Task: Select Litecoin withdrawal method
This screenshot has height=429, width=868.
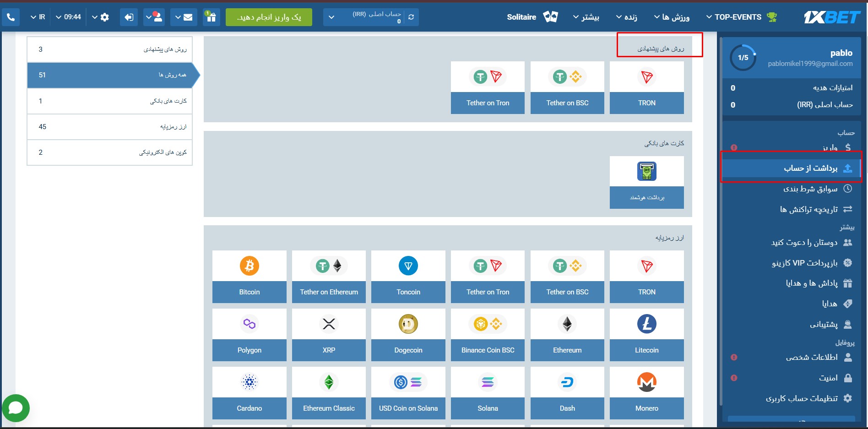Action: click(x=647, y=335)
